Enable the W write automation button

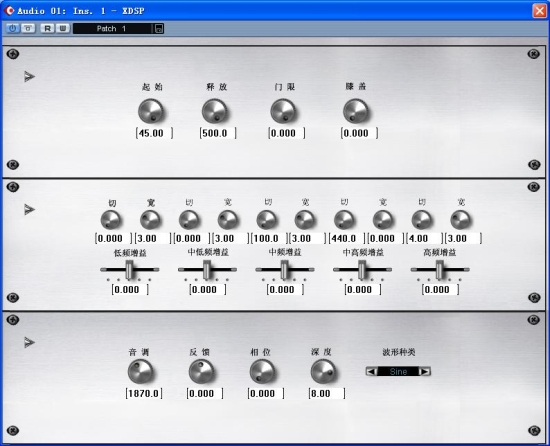click(62, 28)
